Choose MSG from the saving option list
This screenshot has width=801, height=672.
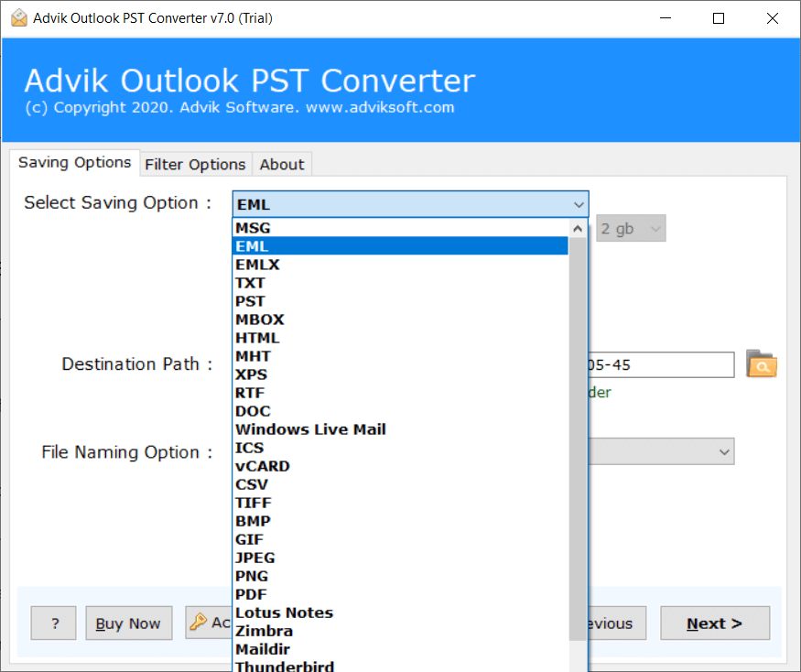[401, 228]
